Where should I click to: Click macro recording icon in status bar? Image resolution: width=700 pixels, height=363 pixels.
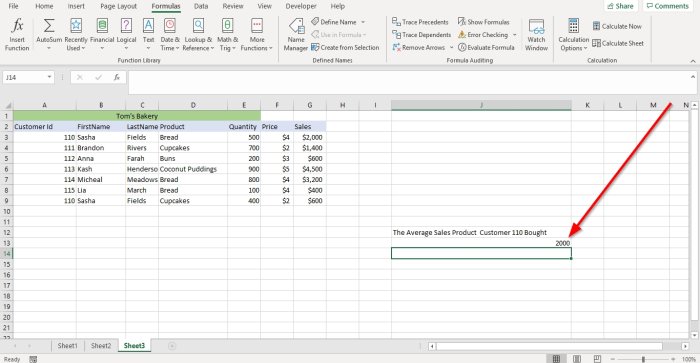coord(33,359)
